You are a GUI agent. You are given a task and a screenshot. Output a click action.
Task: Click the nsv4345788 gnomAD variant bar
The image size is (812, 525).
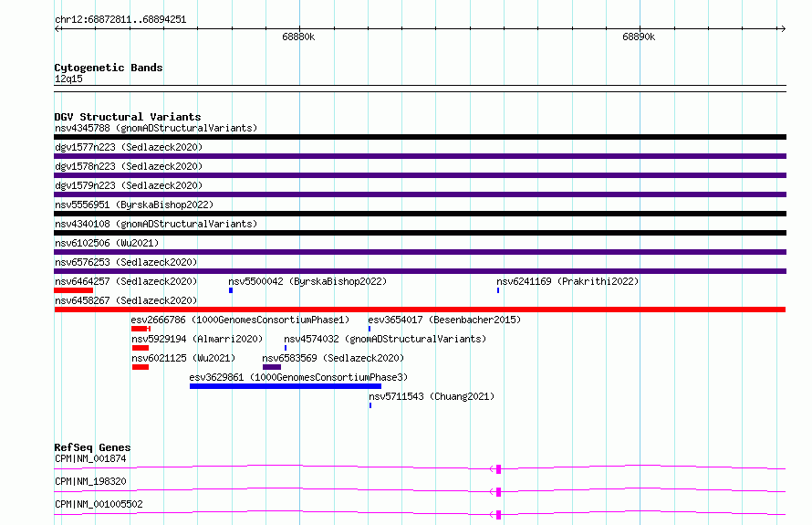pyautogui.click(x=420, y=137)
